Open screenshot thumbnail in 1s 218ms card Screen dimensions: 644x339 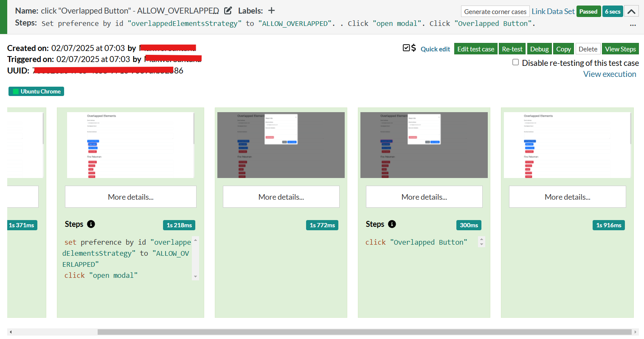[131, 145]
